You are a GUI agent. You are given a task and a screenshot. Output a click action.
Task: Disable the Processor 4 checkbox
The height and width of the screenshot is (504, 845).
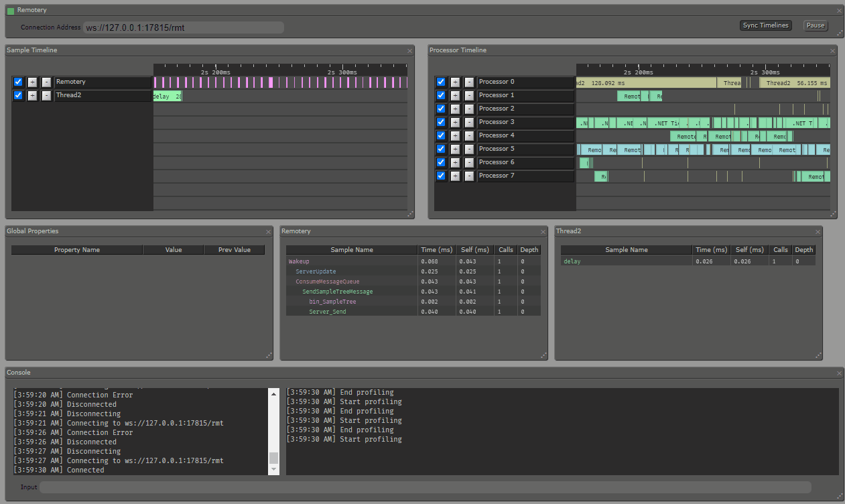point(441,135)
